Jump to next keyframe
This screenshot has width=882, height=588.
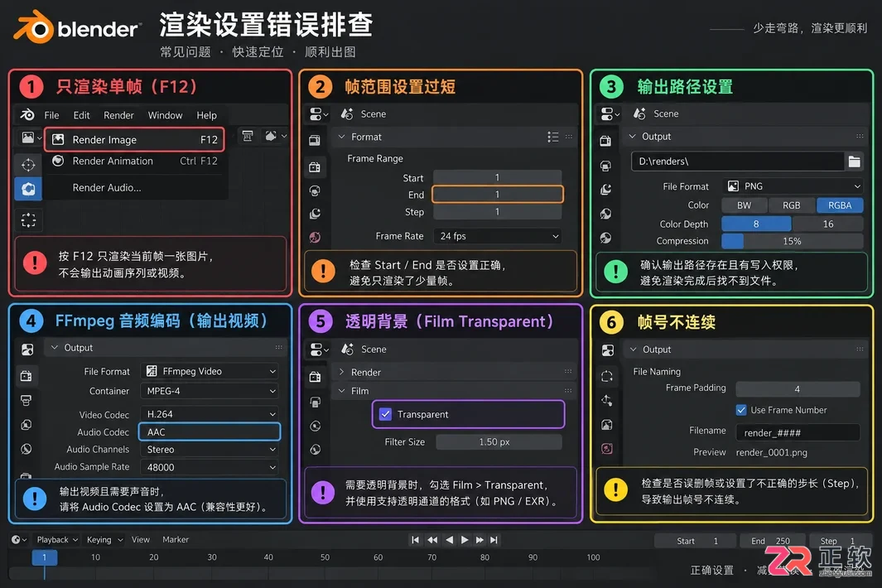(x=480, y=540)
